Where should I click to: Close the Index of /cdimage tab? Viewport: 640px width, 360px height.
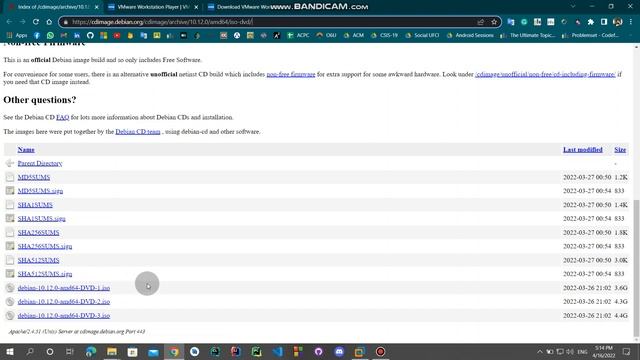[x=96, y=7]
